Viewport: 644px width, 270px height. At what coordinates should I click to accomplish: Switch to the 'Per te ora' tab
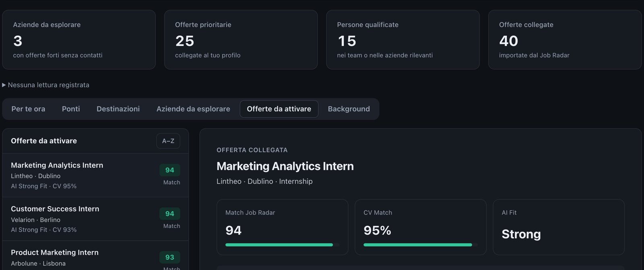pyautogui.click(x=28, y=109)
